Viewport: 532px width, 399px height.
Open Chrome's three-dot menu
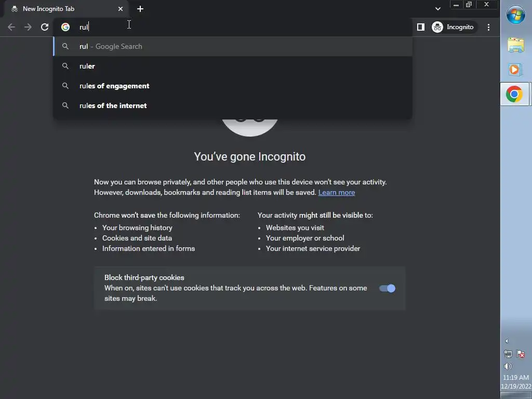click(x=488, y=27)
